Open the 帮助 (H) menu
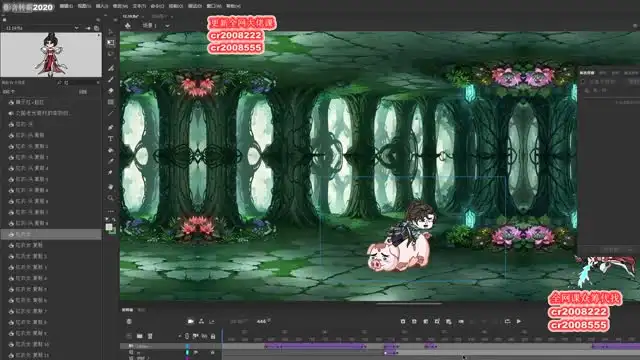 point(233,6)
